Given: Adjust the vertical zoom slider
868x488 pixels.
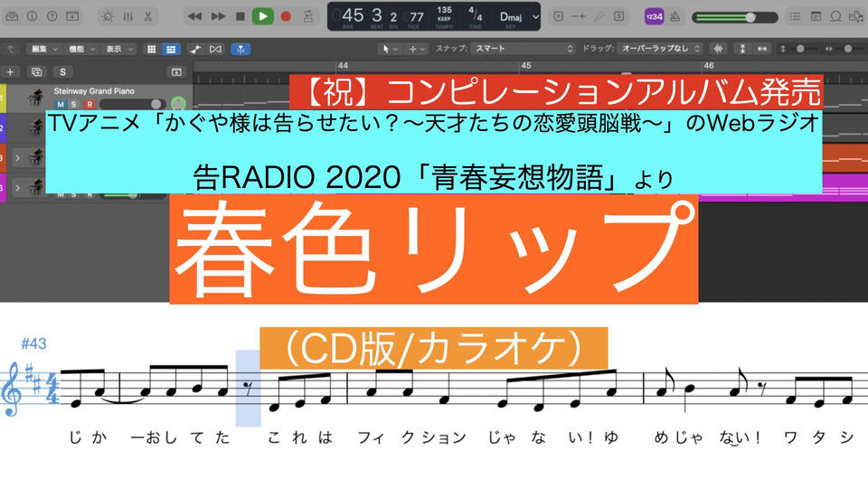Looking at the screenshot, I should click(x=800, y=49).
